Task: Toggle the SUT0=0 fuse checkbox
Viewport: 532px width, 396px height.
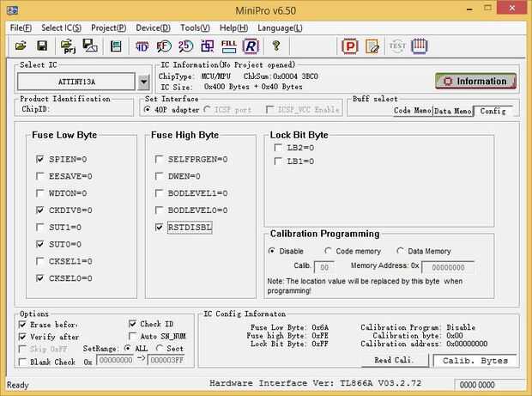Action: (40, 244)
